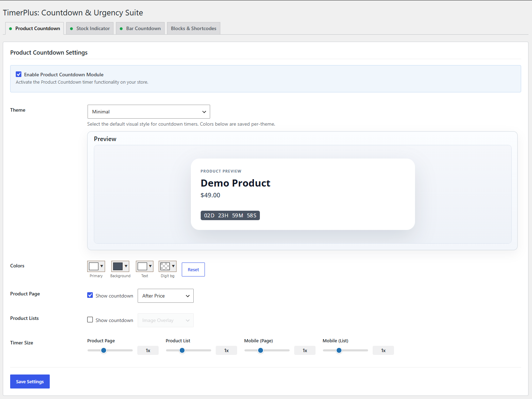The width and height of the screenshot is (532, 399).
Task: Click the Product Countdown Settings heading
Action: [49, 52]
